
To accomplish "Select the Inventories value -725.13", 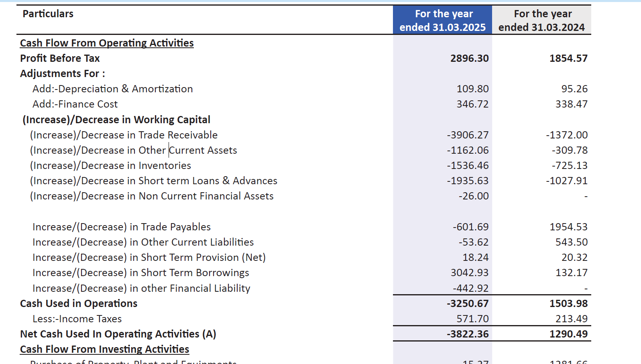I will coord(569,166).
